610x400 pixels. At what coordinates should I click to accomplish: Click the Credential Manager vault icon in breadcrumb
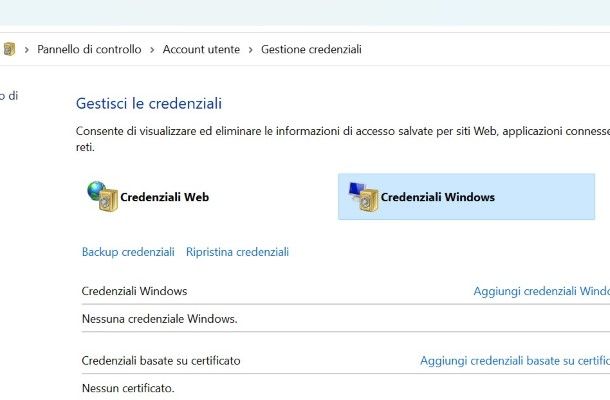[x=9, y=49]
